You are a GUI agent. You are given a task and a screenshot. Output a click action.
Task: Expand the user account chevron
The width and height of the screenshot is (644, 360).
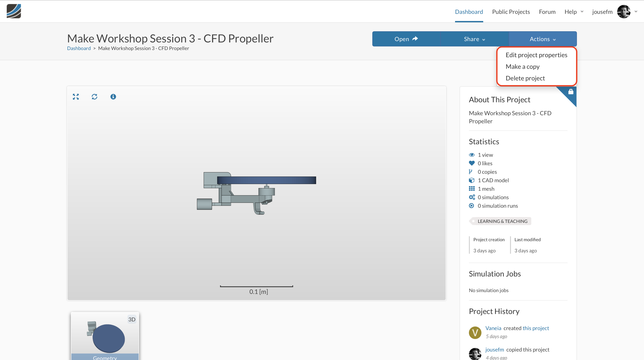point(636,11)
